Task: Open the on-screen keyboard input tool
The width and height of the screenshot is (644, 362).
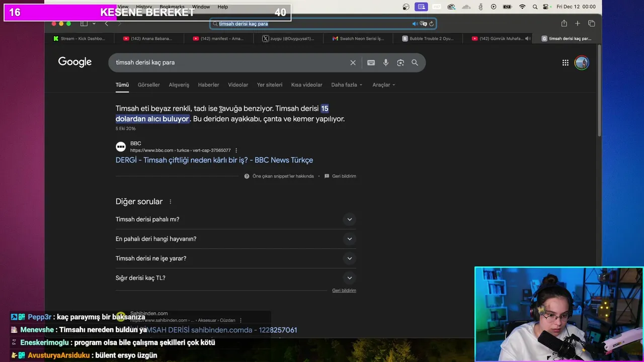Action: (371, 63)
